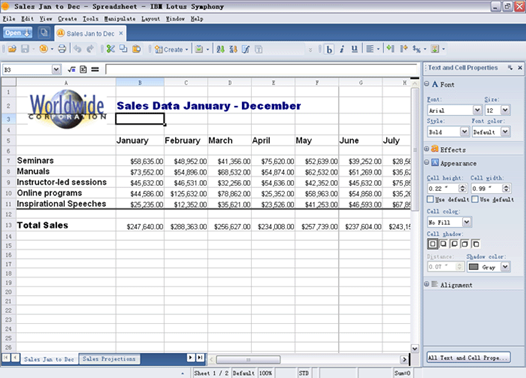Click the Function Wizard icon
Image resolution: width=526 pixels, height=378 pixels.
71,69
